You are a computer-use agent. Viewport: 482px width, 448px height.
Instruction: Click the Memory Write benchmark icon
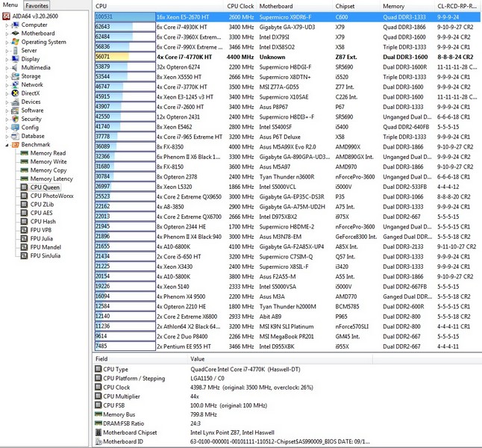tap(25, 161)
